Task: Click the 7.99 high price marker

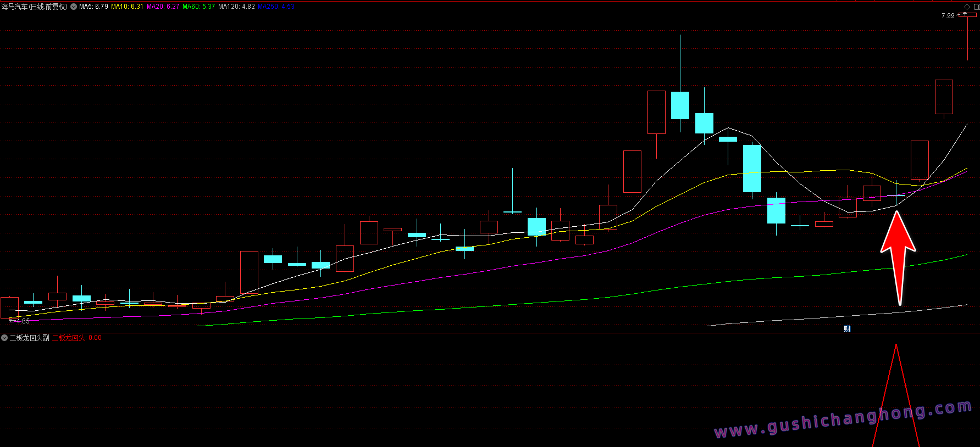Action: point(948,16)
